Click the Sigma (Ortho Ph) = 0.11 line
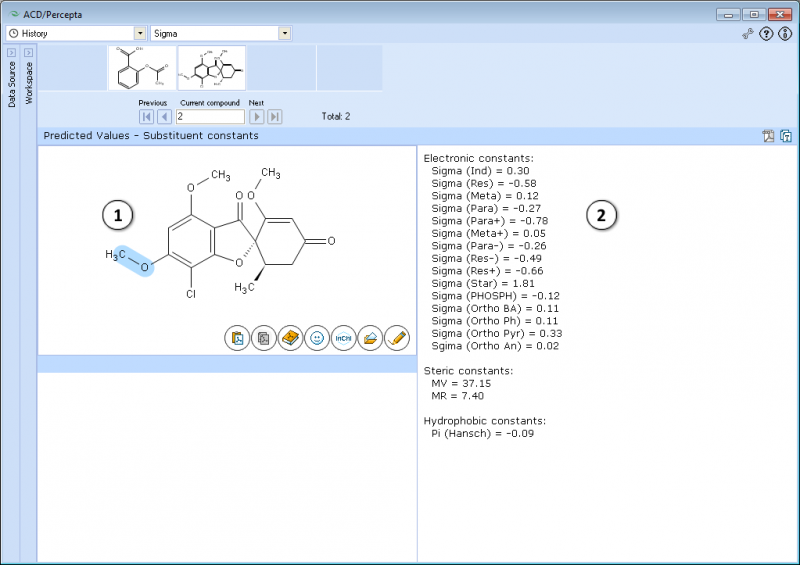800x565 pixels. coord(494,321)
